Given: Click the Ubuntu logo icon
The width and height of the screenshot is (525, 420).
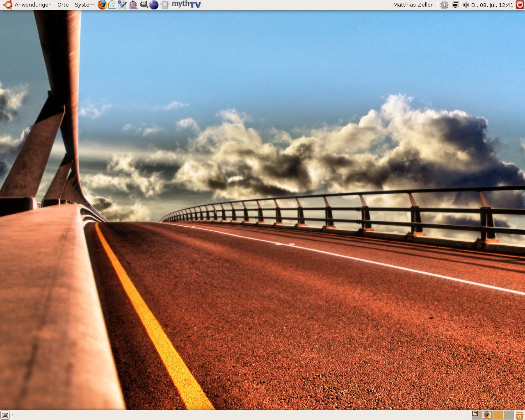Looking at the screenshot, I should [x=7, y=5].
